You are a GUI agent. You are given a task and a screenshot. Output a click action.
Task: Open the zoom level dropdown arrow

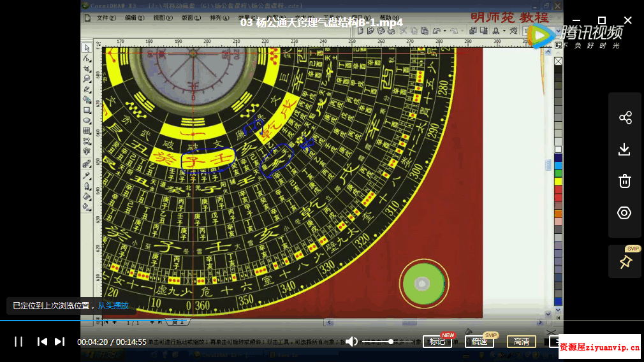click(559, 31)
